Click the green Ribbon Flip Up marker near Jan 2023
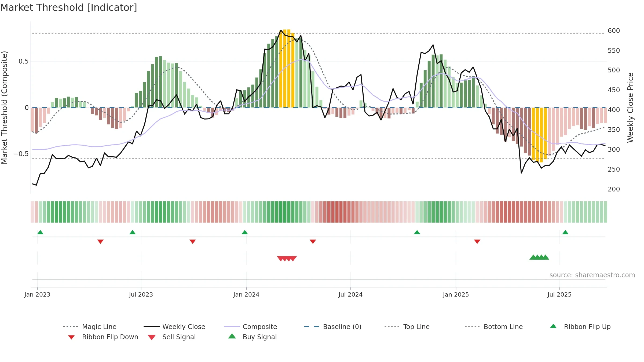 (x=40, y=232)
